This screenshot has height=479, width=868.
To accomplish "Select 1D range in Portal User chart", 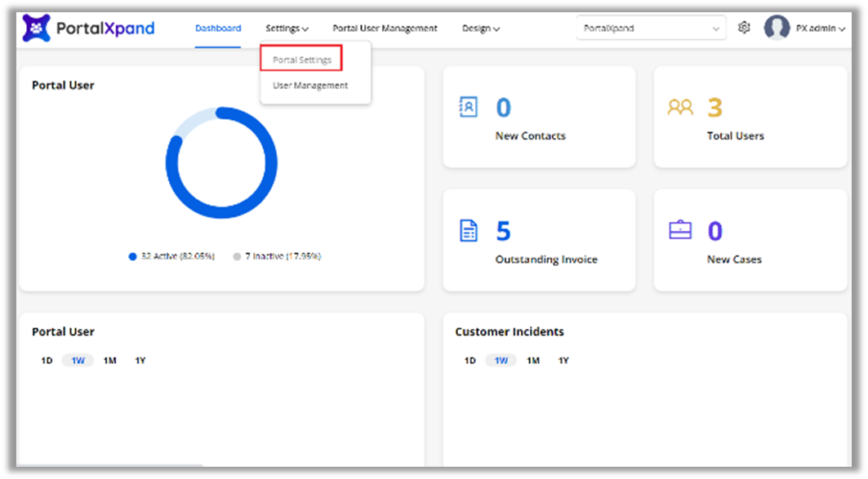I will click(47, 361).
